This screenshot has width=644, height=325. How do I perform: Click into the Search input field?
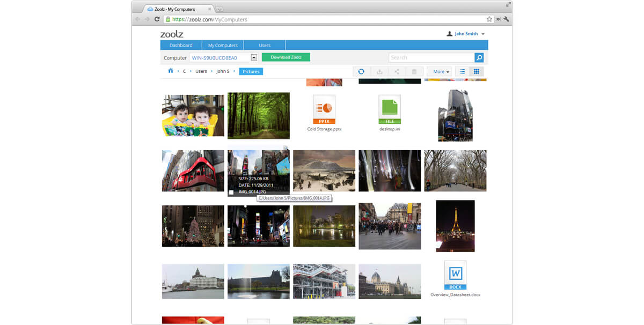click(x=431, y=57)
